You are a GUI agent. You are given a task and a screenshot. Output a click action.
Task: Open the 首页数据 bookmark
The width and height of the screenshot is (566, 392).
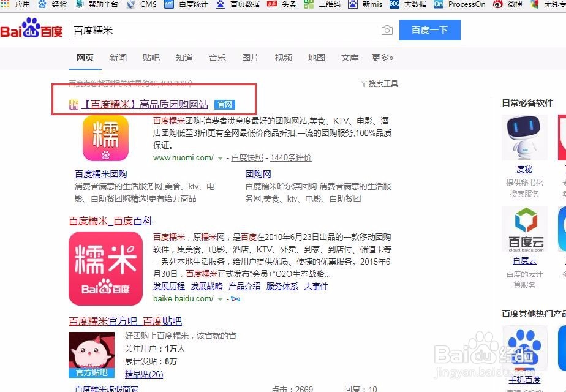tap(238, 4)
